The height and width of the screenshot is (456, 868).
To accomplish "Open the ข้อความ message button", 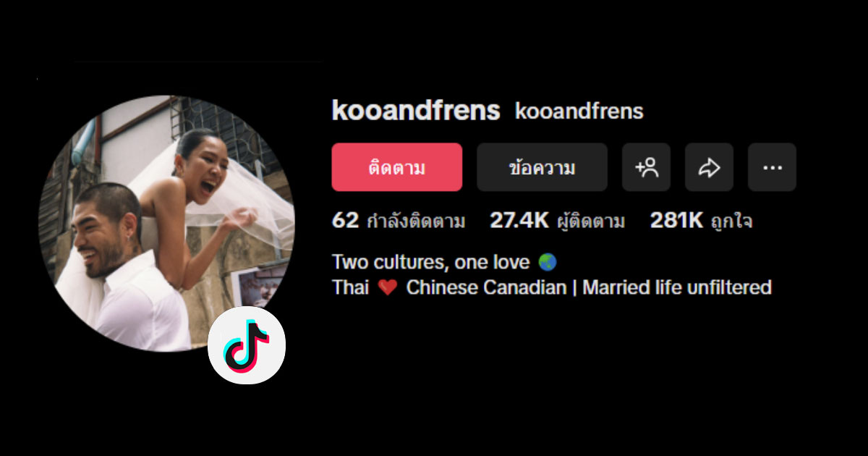I will [542, 167].
